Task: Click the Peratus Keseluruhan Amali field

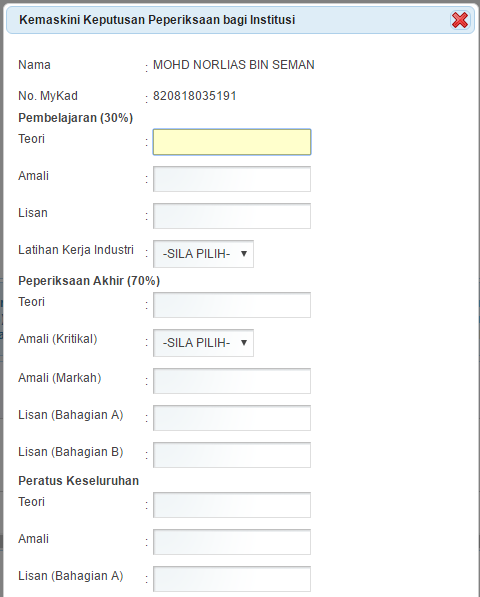Action: pos(232,542)
